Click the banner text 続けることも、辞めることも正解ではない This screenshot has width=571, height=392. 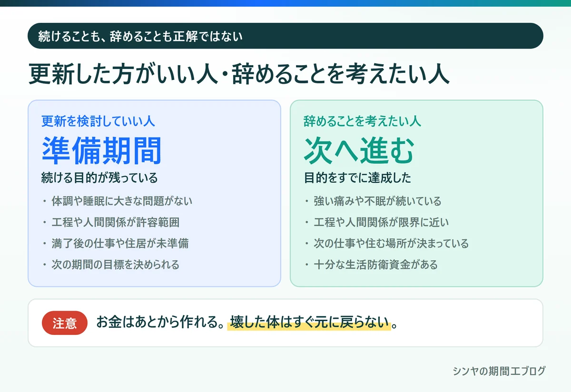(x=140, y=36)
